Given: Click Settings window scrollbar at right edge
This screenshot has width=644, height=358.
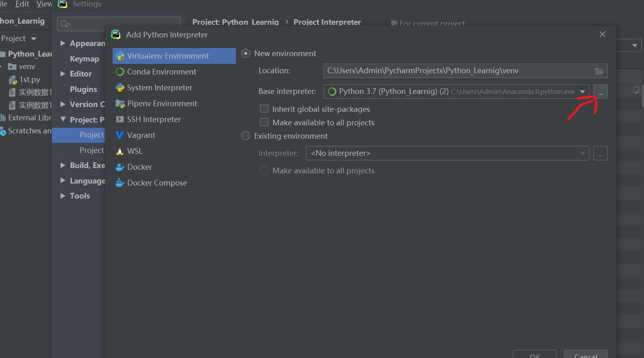Looking at the screenshot, I should pyautogui.click(x=642, y=96).
